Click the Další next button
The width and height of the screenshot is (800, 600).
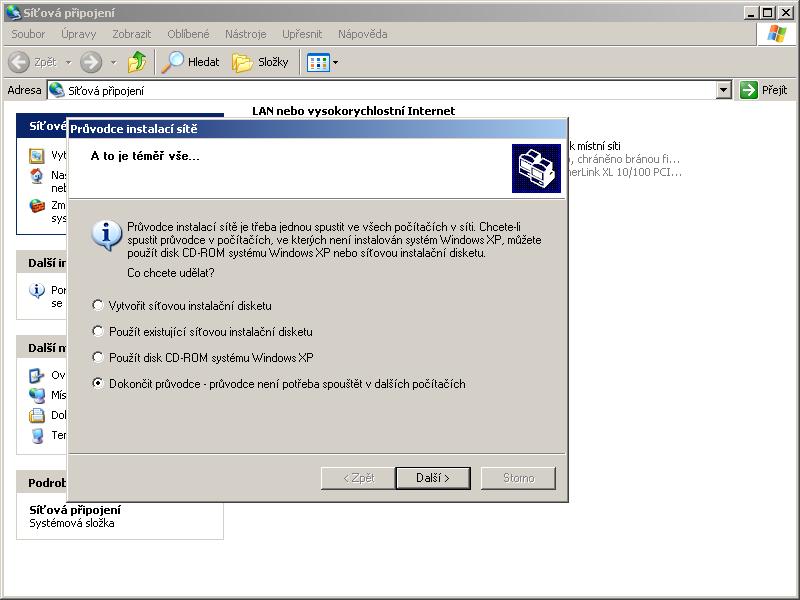click(433, 478)
